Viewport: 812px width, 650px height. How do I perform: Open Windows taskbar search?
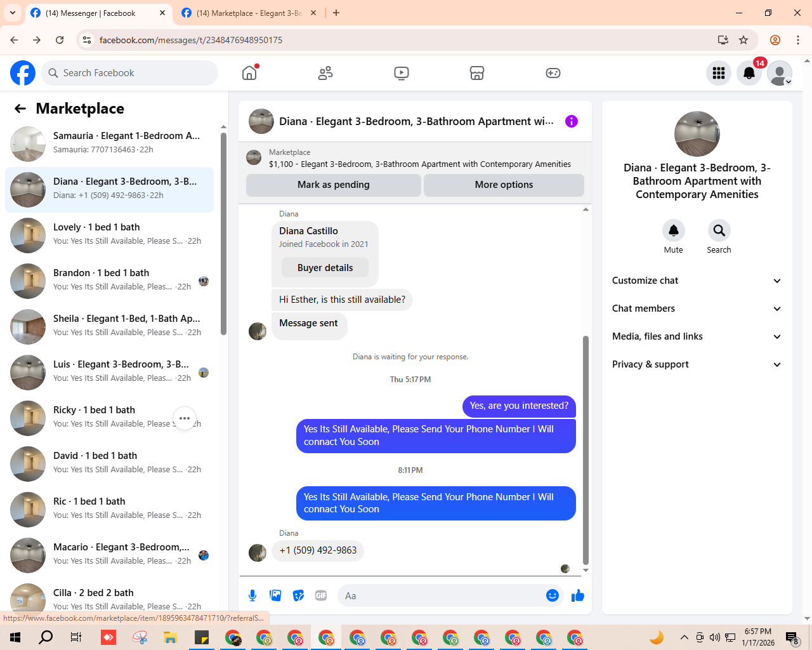46,637
